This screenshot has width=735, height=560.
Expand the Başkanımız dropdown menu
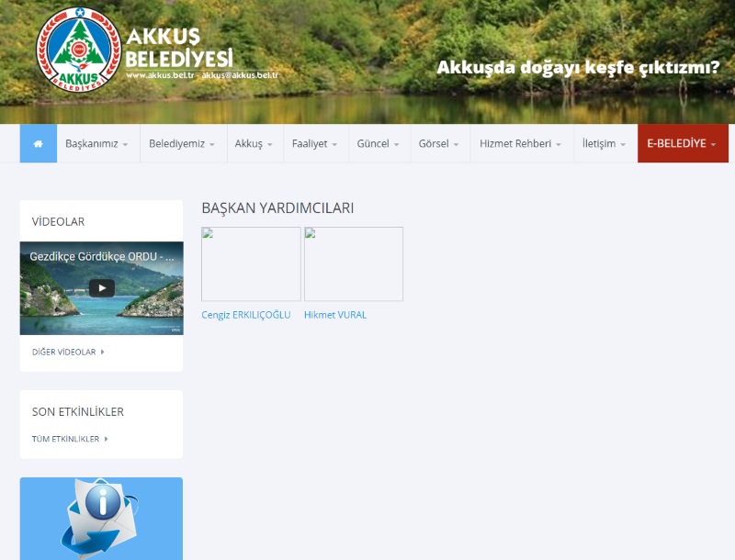pyautogui.click(x=96, y=144)
